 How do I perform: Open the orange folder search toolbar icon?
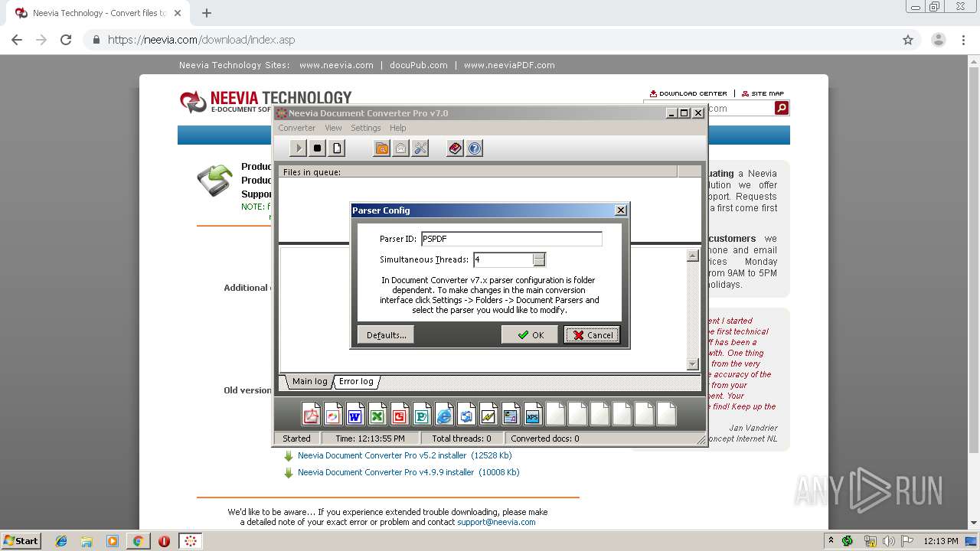(381, 148)
